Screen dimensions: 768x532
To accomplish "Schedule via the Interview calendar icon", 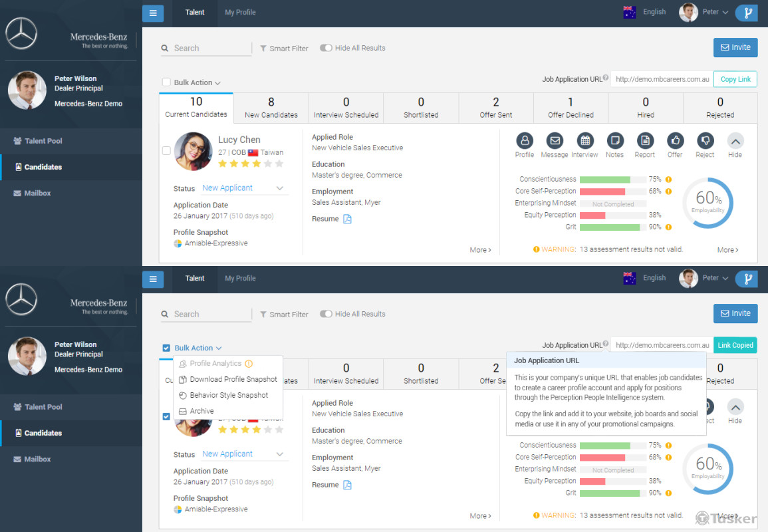I will pyautogui.click(x=585, y=141).
